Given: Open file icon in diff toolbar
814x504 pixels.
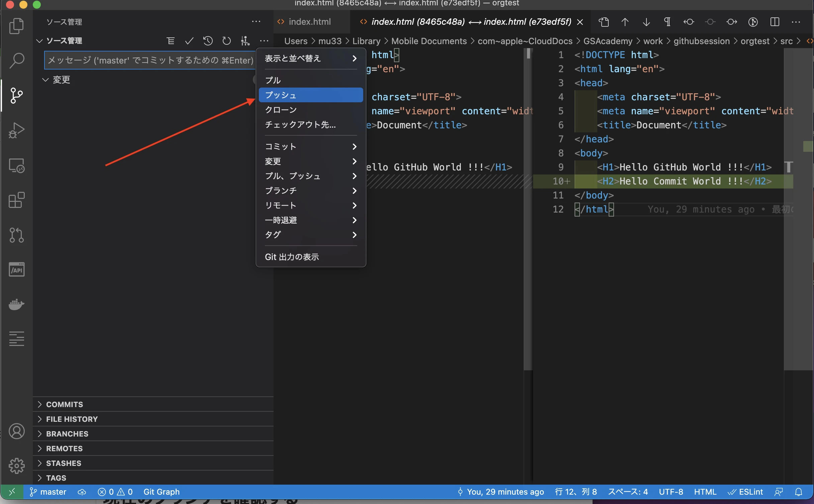Looking at the screenshot, I should click(x=604, y=22).
